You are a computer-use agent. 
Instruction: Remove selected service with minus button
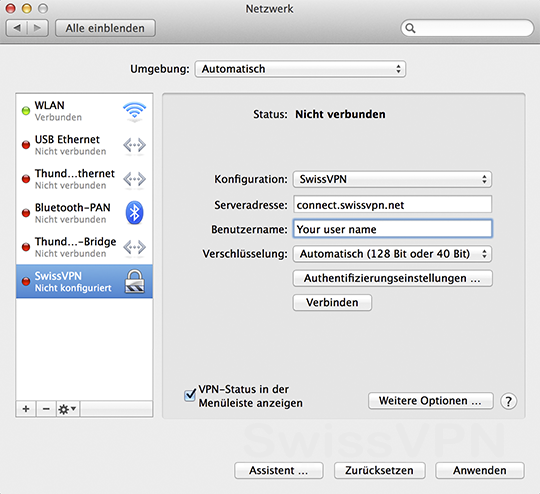[46, 409]
